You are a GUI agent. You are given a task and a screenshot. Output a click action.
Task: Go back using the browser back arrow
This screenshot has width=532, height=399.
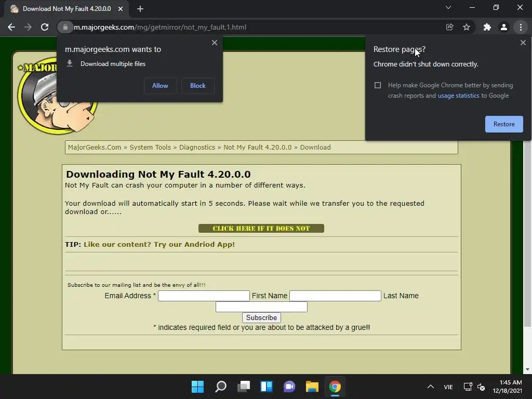click(x=11, y=27)
